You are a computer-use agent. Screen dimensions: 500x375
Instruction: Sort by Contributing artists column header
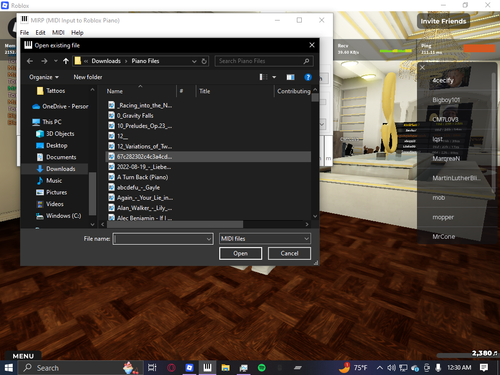[x=293, y=91]
